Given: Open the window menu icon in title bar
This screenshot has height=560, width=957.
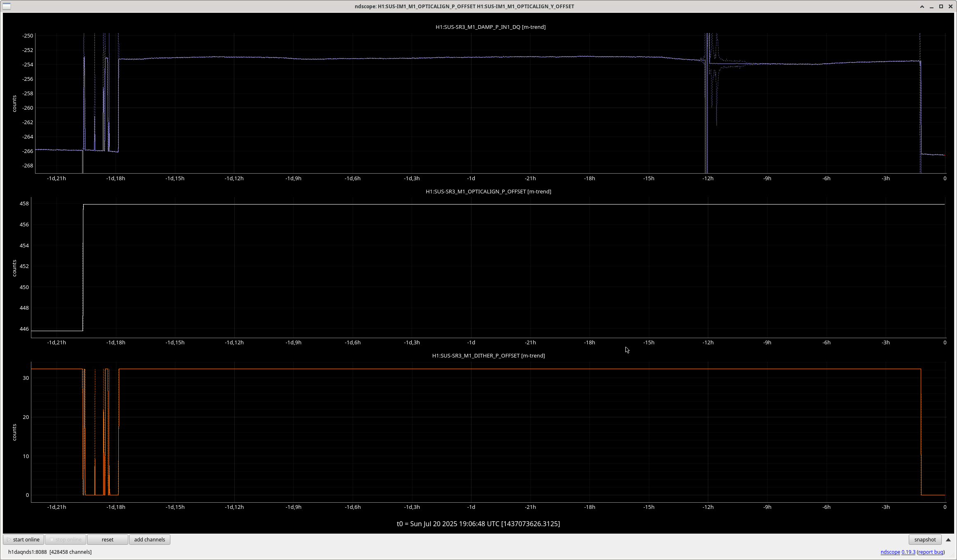Looking at the screenshot, I should [x=7, y=6].
